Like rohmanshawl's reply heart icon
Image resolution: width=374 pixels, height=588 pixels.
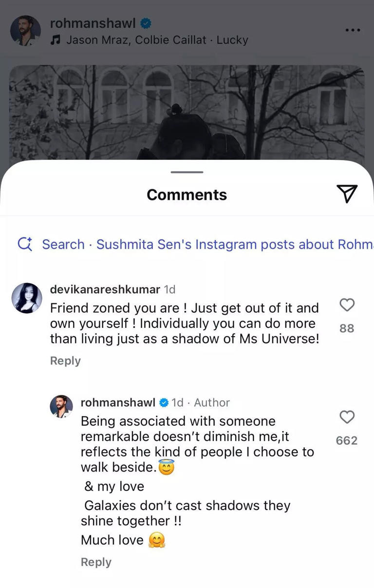[x=346, y=417]
